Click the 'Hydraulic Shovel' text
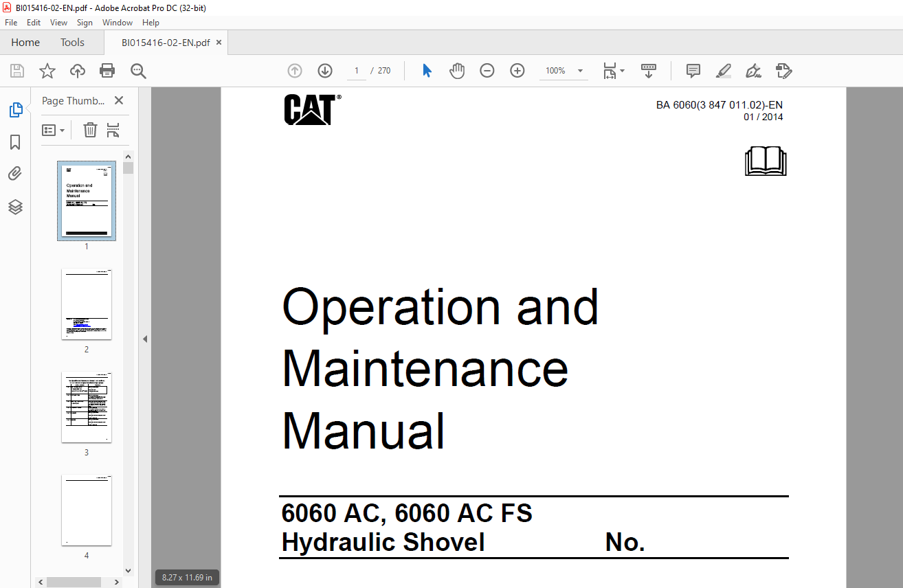This screenshot has height=588, width=903. click(383, 543)
